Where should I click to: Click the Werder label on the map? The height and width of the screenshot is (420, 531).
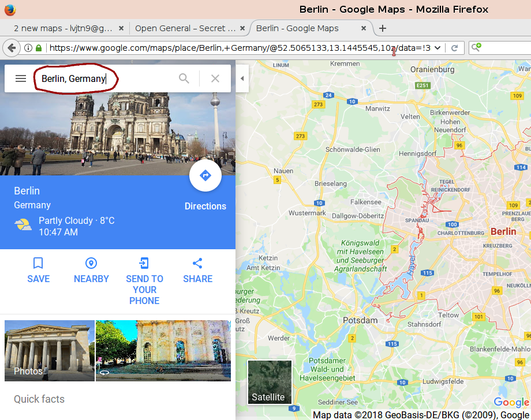pyautogui.click(x=279, y=338)
